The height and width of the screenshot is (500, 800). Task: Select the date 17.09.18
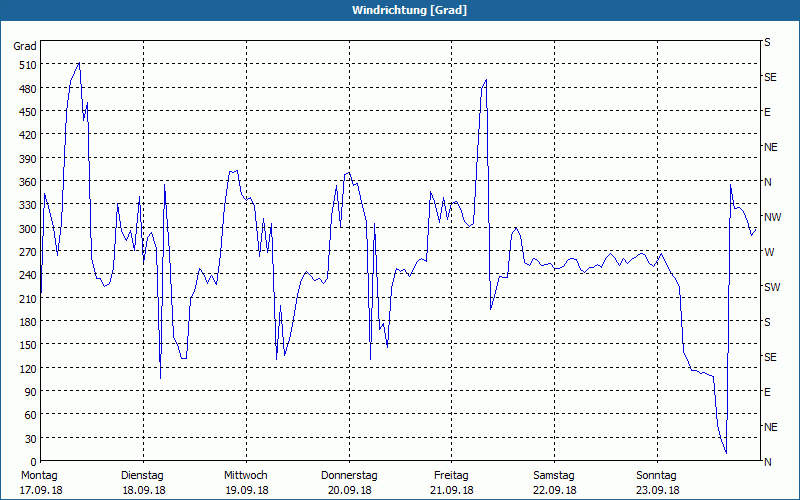(41, 491)
